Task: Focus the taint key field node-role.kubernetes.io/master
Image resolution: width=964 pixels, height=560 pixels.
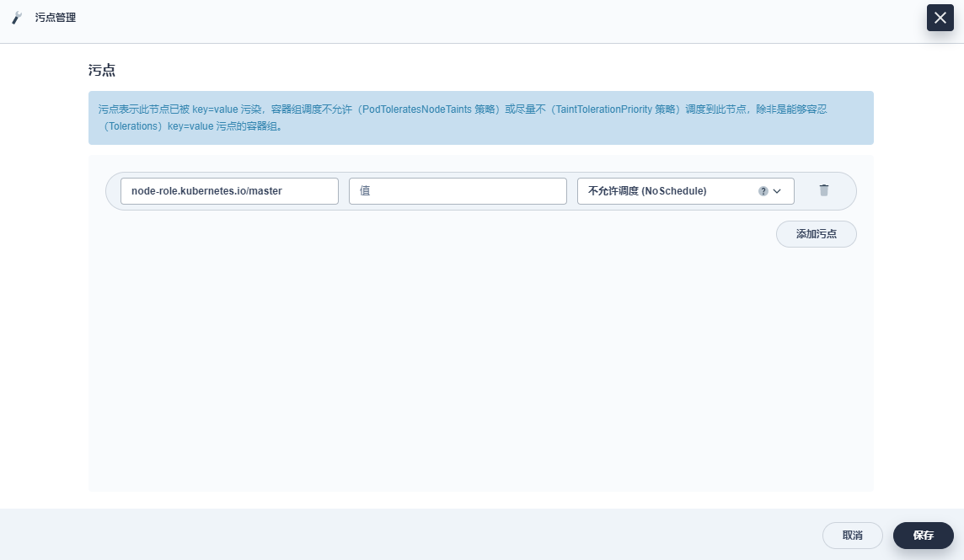Action: pyautogui.click(x=229, y=191)
